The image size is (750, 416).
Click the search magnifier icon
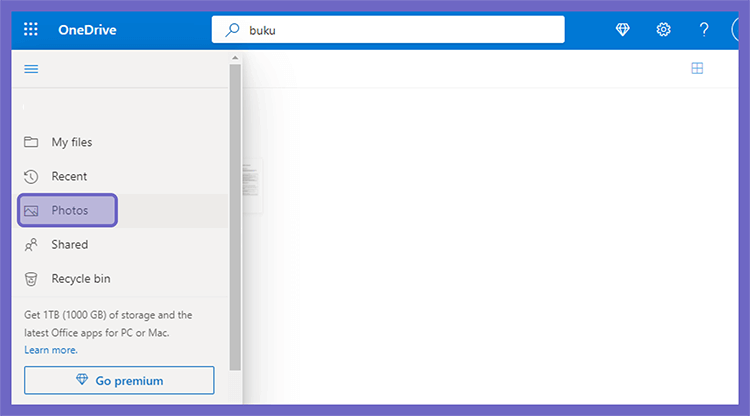click(232, 30)
